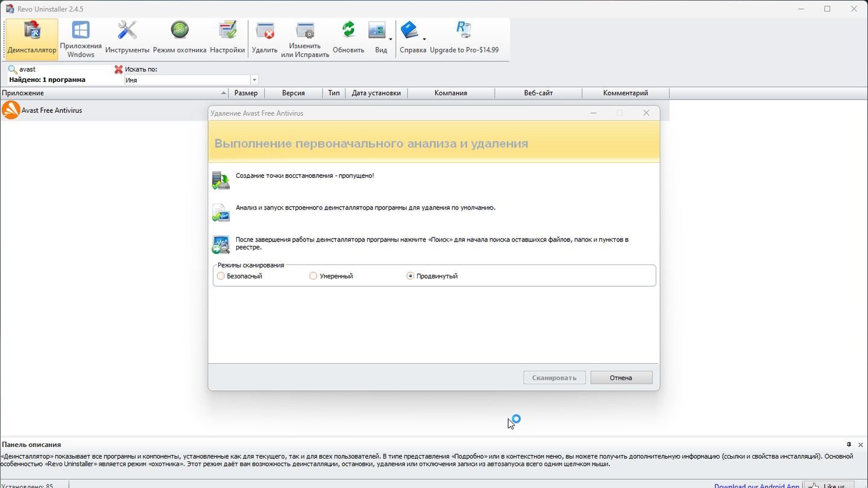The image size is (868, 488).
Task: Open the Инструменты tools section
Action: (x=127, y=39)
